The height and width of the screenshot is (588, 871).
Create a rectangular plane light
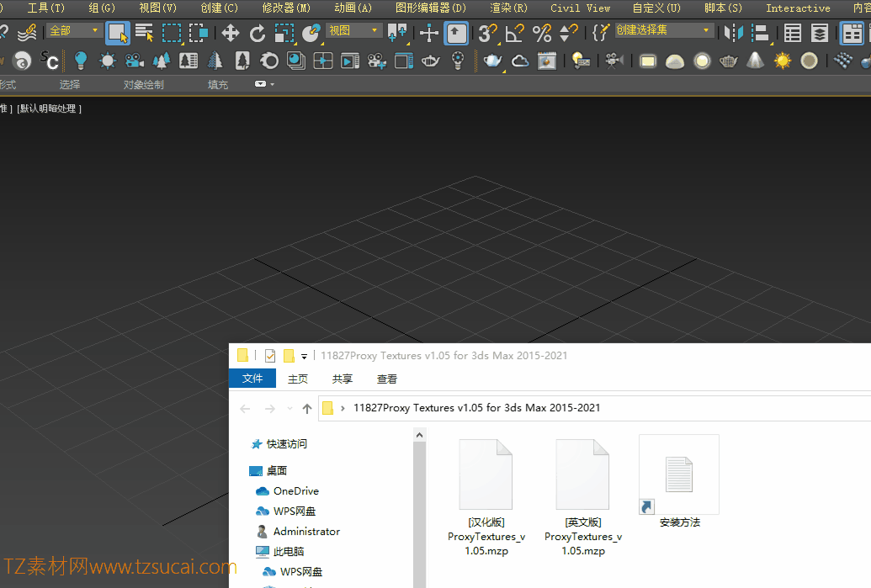(x=648, y=61)
